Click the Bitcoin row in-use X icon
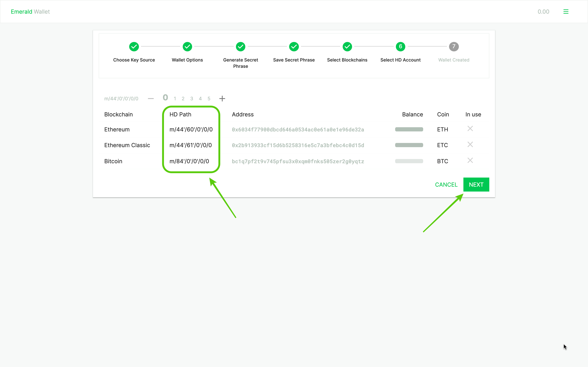Viewport: 588px width, 367px height. pyautogui.click(x=470, y=160)
